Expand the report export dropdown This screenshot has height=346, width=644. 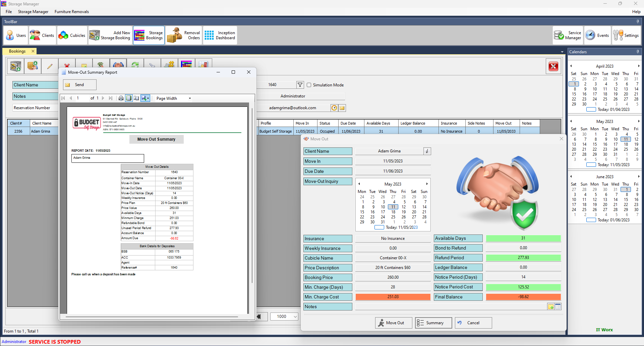[148, 98]
